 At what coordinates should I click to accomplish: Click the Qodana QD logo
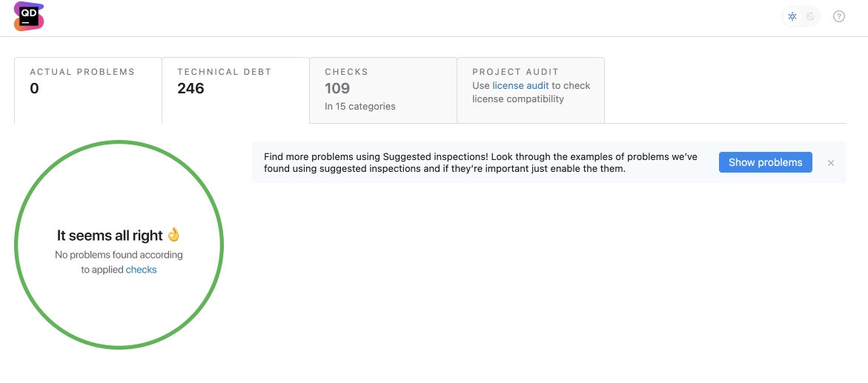click(29, 16)
